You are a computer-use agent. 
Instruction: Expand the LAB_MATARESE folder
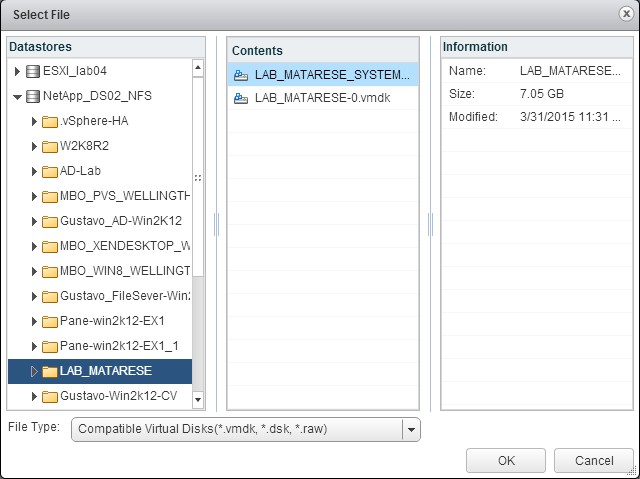point(34,371)
